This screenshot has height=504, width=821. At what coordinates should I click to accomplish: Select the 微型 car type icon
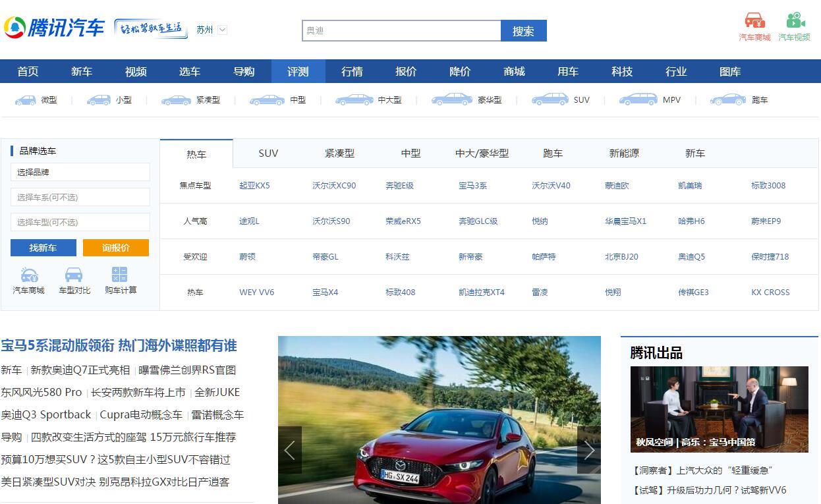click(x=26, y=100)
